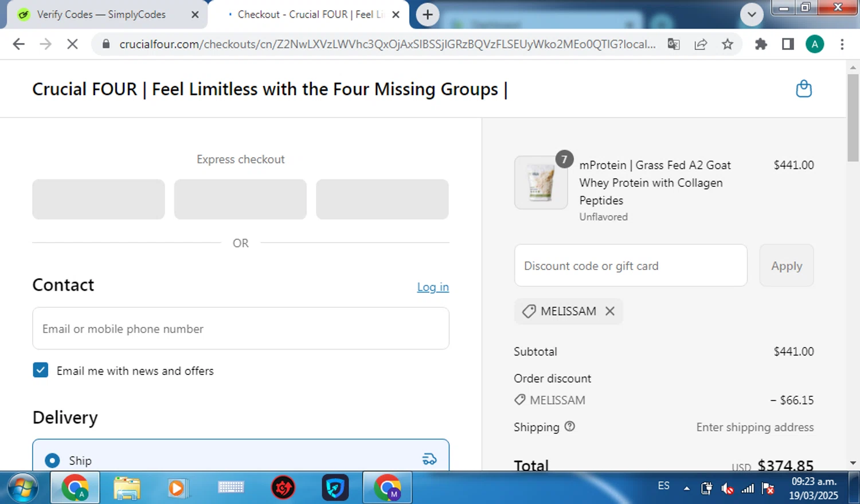Bookmark this page with star icon
This screenshot has width=860, height=504.
(728, 44)
